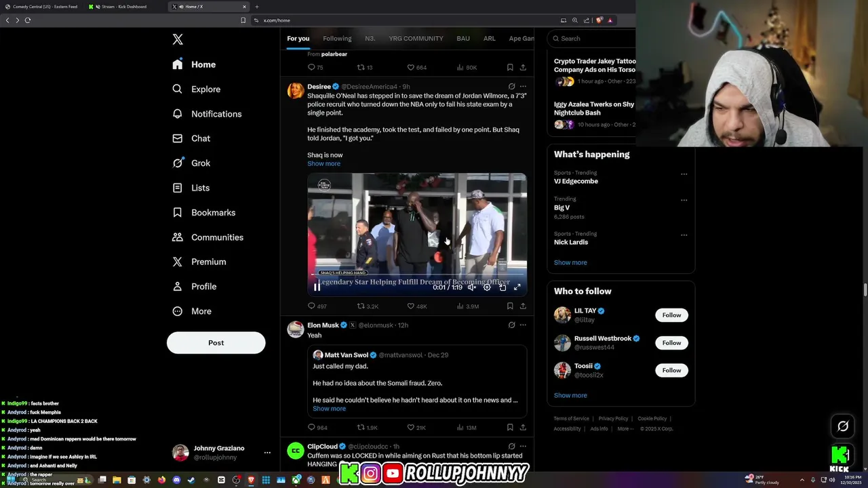868x488 pixels.
Task: Click the X search field
Action: point(593,39)
